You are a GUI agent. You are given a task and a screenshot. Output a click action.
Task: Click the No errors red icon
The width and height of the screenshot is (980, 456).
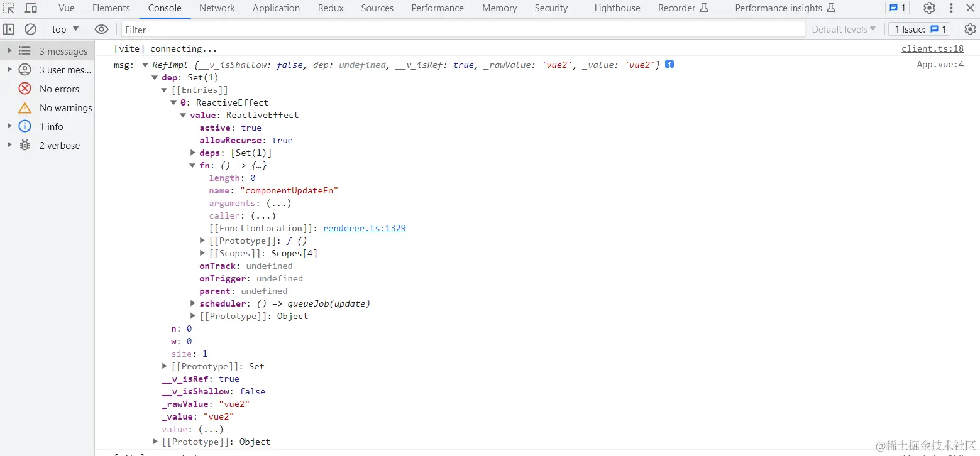point(25,89)
